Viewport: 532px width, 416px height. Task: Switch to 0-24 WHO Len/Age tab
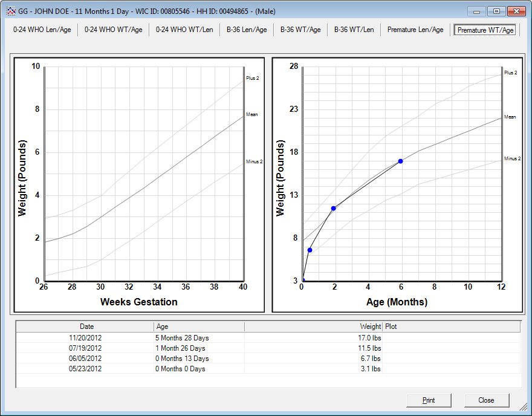click(42, 30)
